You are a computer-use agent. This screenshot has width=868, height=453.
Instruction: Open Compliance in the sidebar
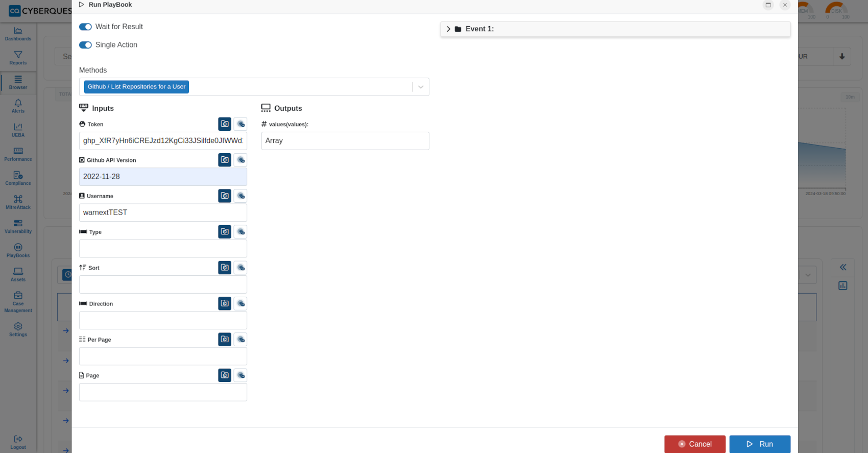point(18,178)
